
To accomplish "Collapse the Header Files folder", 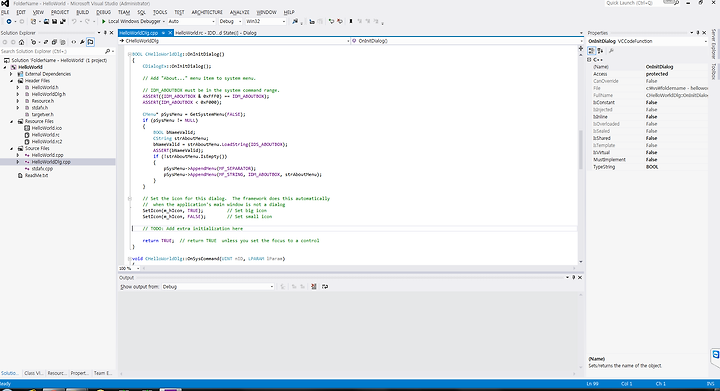I will 11,81.
